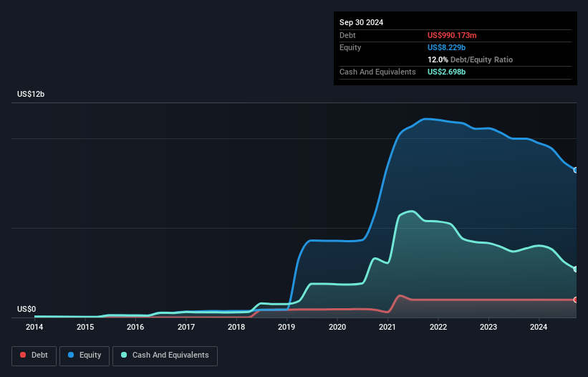The height and width of the screenshot is (377, 588).
Task: Click the blue Equity endpoint marker
Action: click(576, 171)
